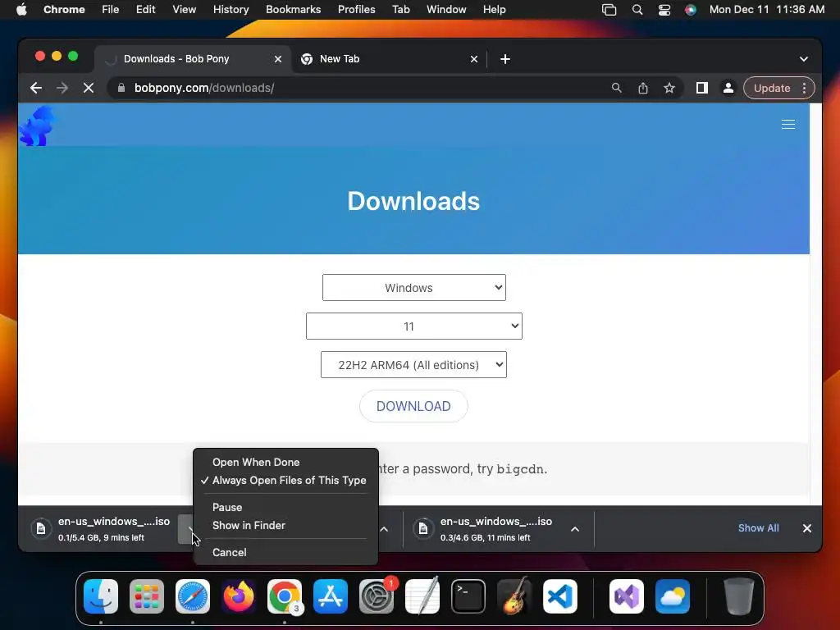
Task: Launch Safari from the dock
Action: (x=193, y=596)
